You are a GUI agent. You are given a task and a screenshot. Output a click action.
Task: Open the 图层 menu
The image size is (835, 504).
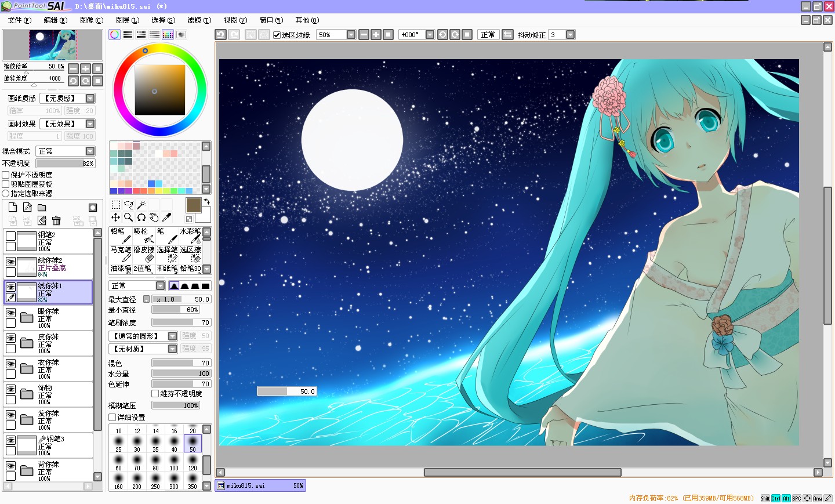(127, 20)
